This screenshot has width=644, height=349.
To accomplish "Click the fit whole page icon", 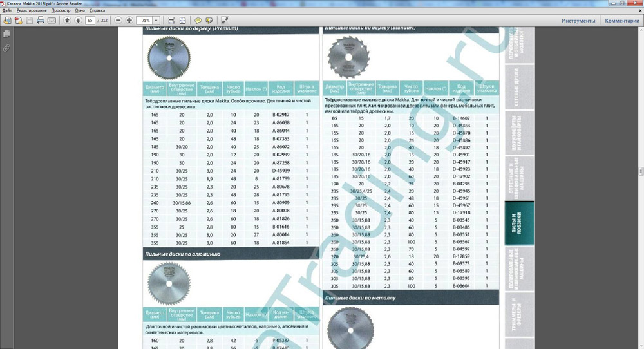I will (182, 20).
